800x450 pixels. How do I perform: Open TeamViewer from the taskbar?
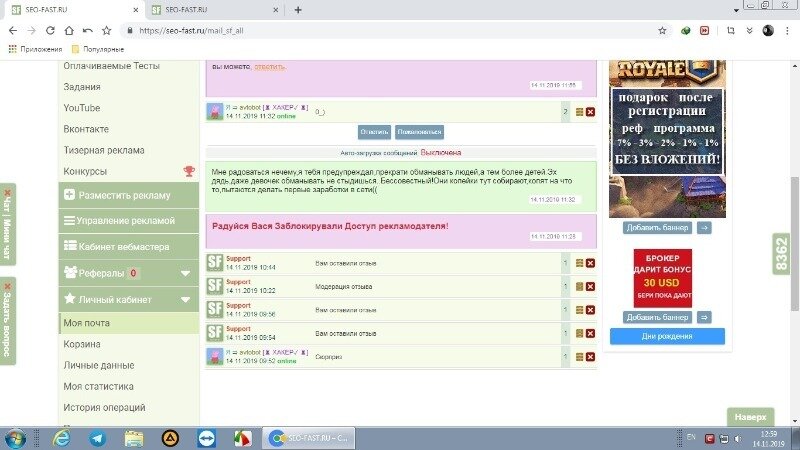coord(206,438)
